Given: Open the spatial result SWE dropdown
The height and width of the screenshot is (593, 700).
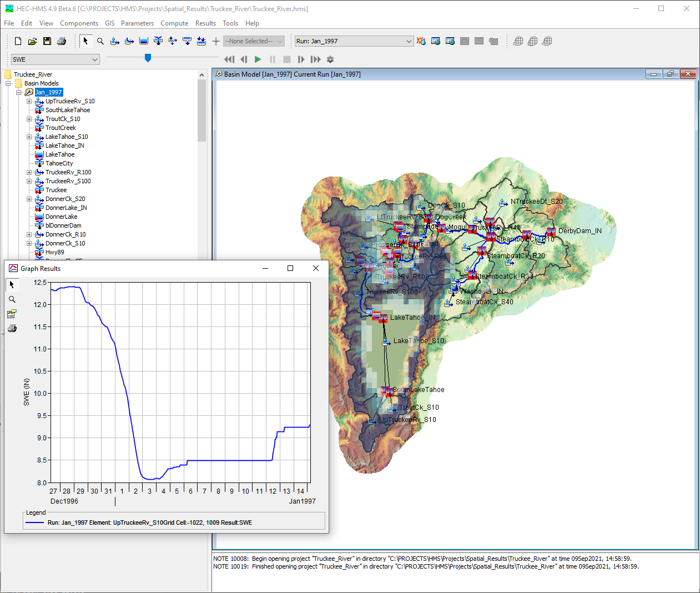Looking at the screenshot, I should coord(56,59).
